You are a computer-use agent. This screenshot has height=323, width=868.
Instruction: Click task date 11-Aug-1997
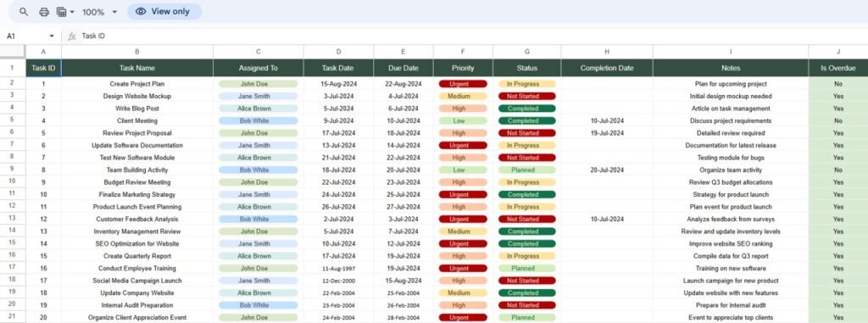[x=338, y=269]
